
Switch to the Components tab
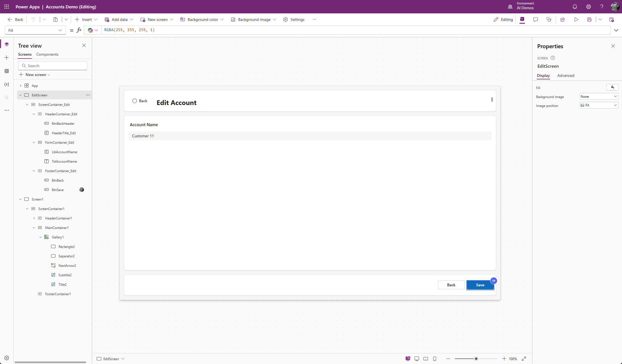point(47,54)
